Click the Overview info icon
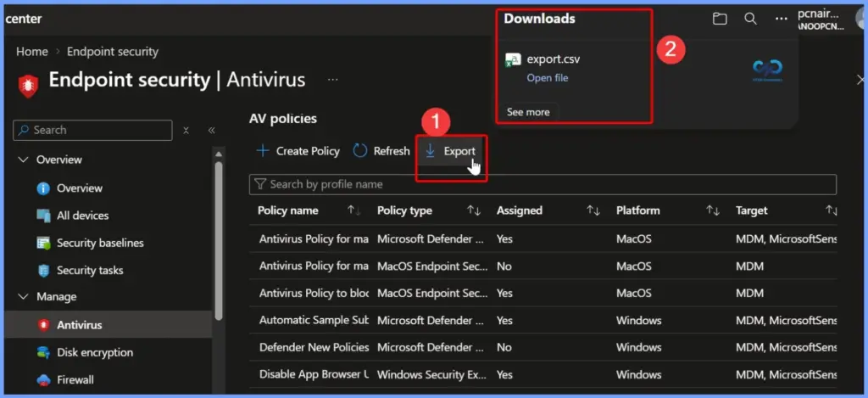 [x=43, y=188]
